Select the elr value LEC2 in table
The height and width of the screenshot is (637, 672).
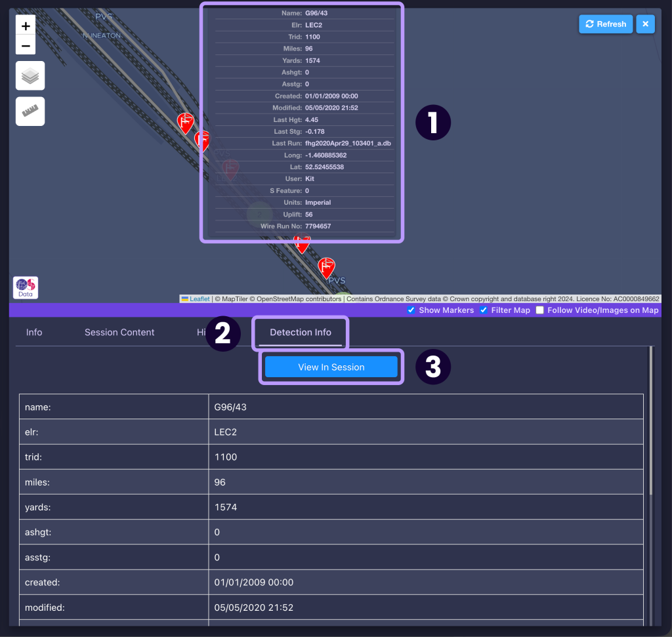226,432
